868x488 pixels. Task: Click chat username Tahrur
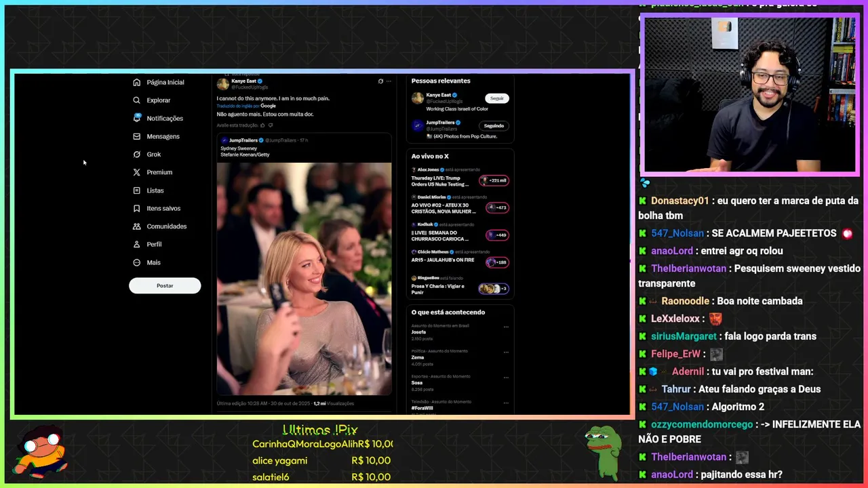coord(676,389)
